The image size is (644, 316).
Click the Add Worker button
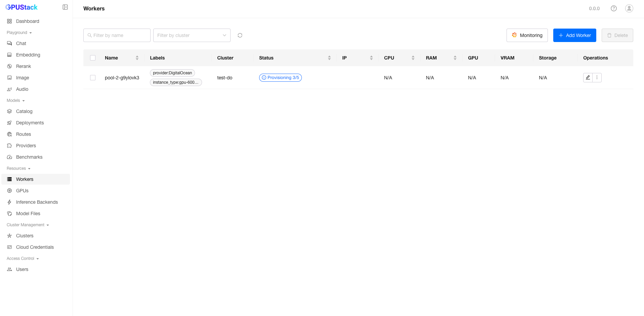coord(574,35)
